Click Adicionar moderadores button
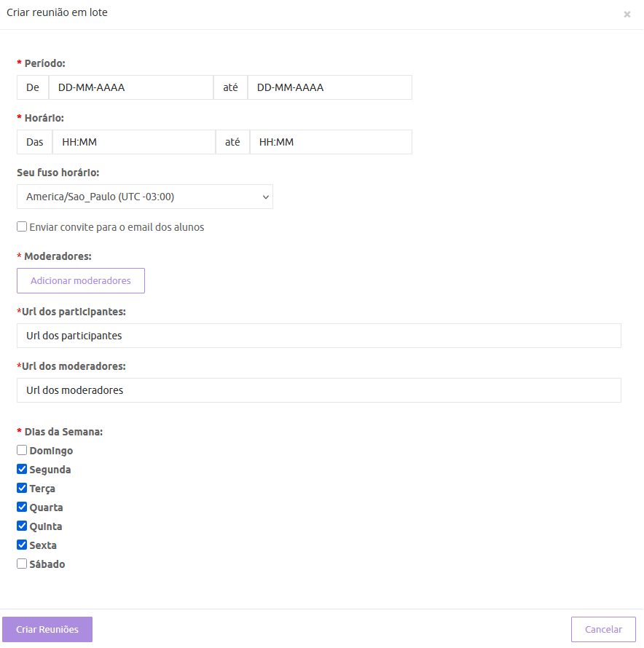644x648 pixels. [81, 281]
